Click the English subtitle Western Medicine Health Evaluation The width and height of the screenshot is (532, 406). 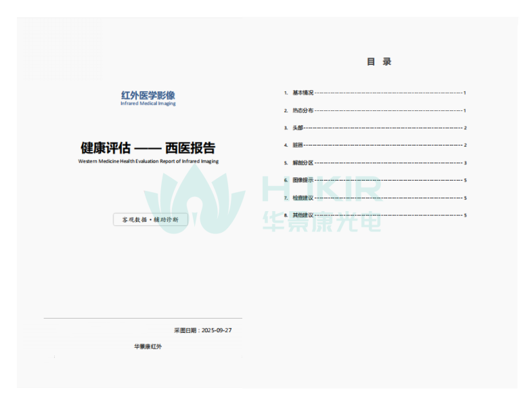point(148,162)
